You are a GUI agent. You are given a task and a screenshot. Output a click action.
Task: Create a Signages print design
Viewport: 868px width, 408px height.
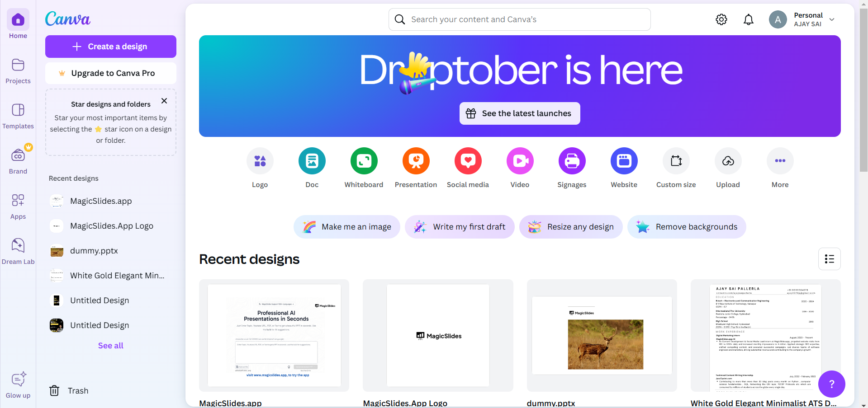click(x=572, y=161)
